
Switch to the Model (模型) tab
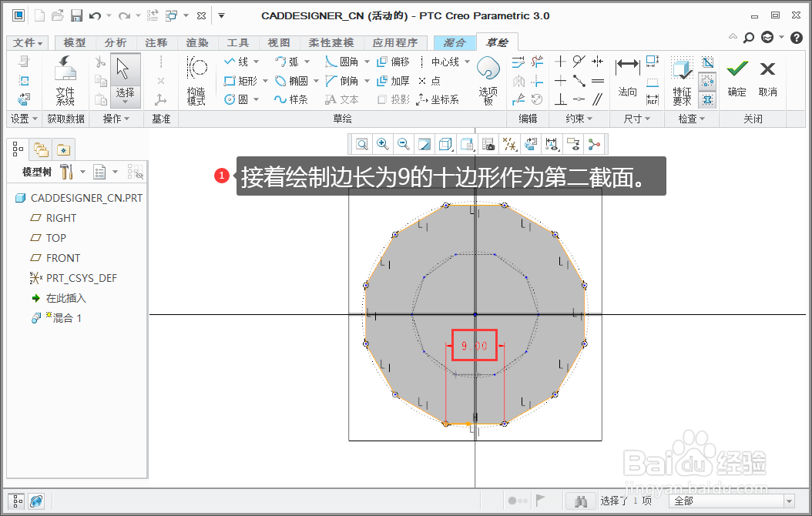74,42
